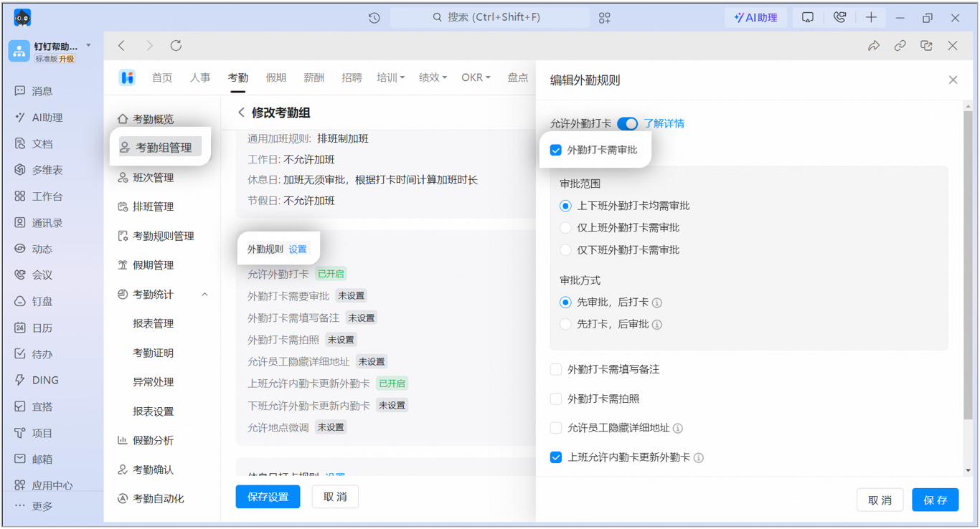Click the plus icon in title bar
Image resolution: width=980 pixels, height=529 pixels.
871,18
